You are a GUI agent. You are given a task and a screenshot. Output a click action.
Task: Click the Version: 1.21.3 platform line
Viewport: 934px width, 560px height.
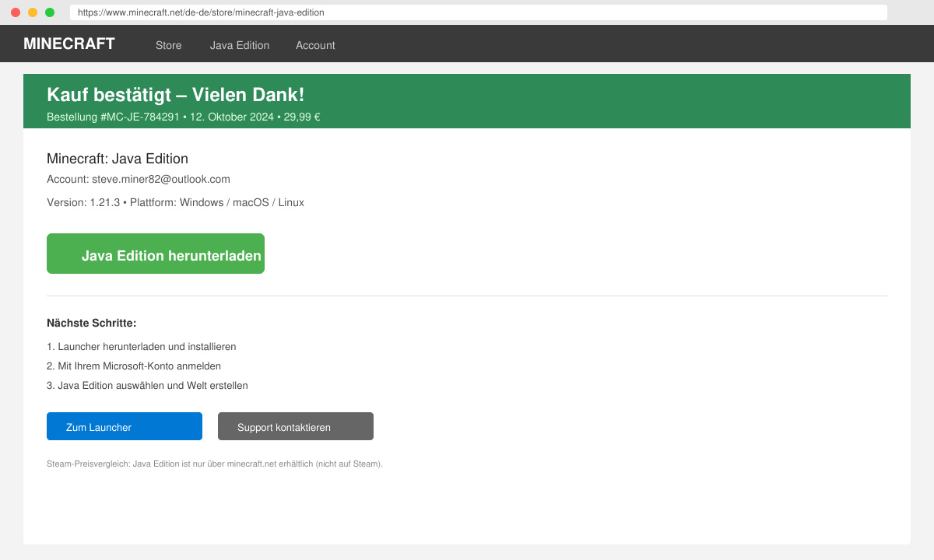point(175,202)
